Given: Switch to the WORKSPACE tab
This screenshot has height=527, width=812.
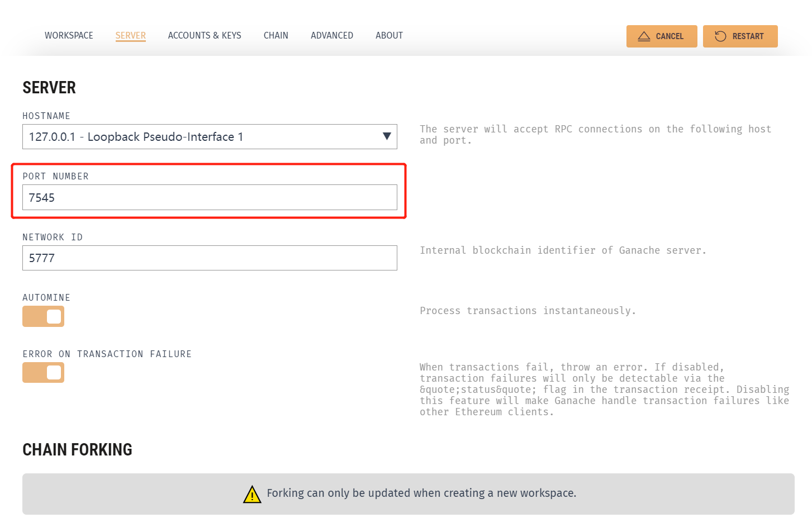Looking at the screenshot, I should pyautogui.click(x=69, y=35).
